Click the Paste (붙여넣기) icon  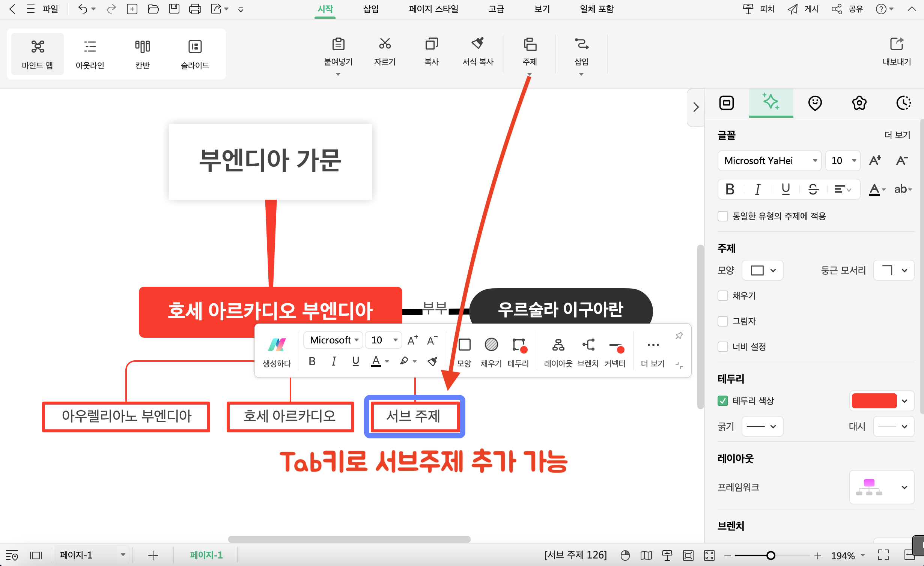tap(338, 44)
